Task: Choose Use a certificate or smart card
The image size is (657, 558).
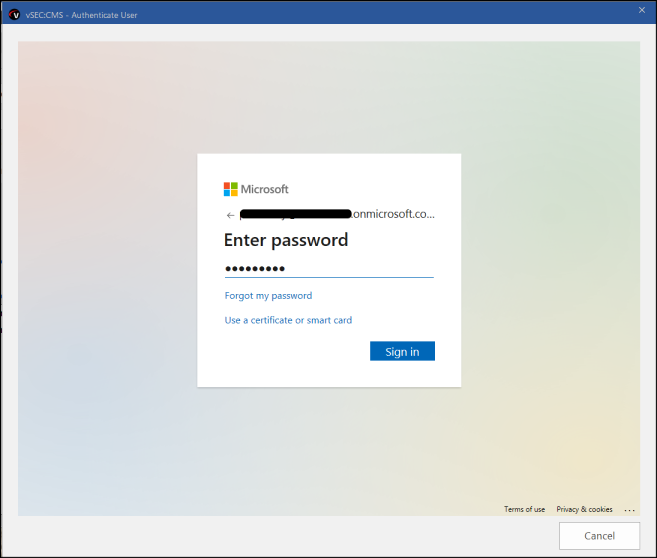Action: click(x=288, y=320)
